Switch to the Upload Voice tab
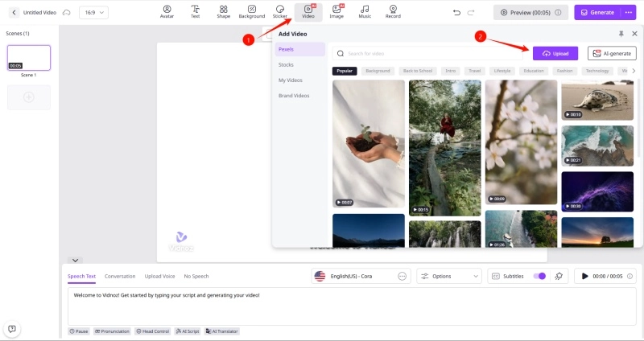644x341 pixels. click(x=159, y=276)
